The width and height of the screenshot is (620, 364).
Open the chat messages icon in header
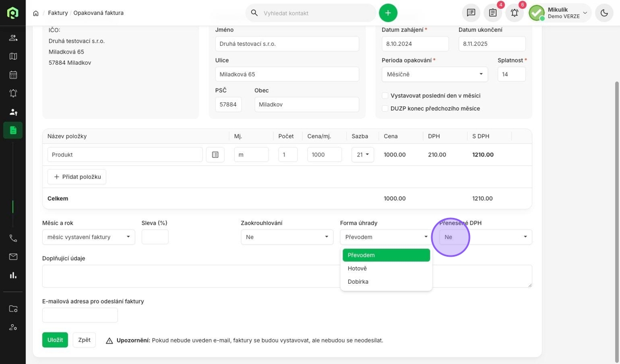click(x=471, y=13)
